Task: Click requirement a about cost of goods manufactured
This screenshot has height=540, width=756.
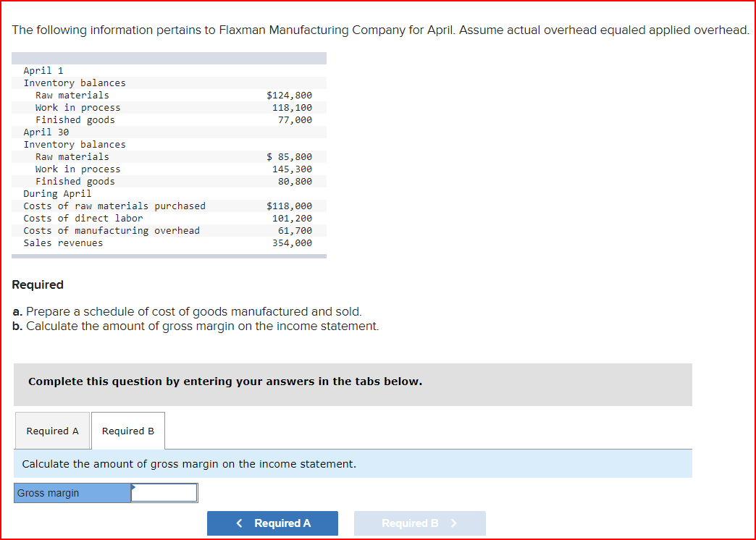Action: (x=187, y=311)
